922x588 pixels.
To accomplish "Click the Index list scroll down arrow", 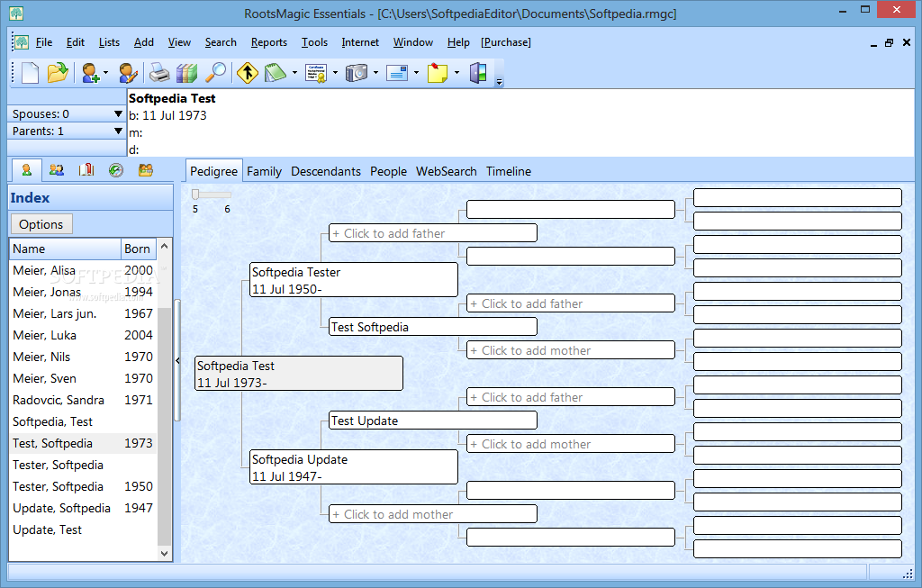I will coord(165,553).
